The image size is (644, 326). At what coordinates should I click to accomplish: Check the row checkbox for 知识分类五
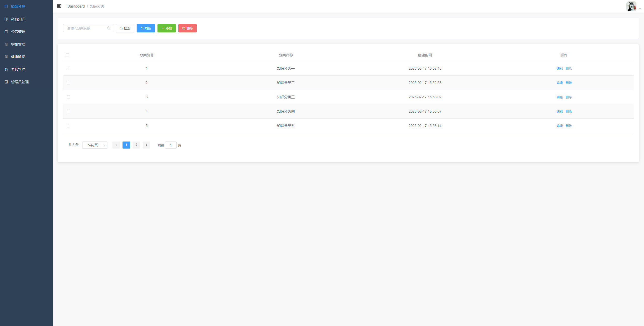[x=68, y=126]
